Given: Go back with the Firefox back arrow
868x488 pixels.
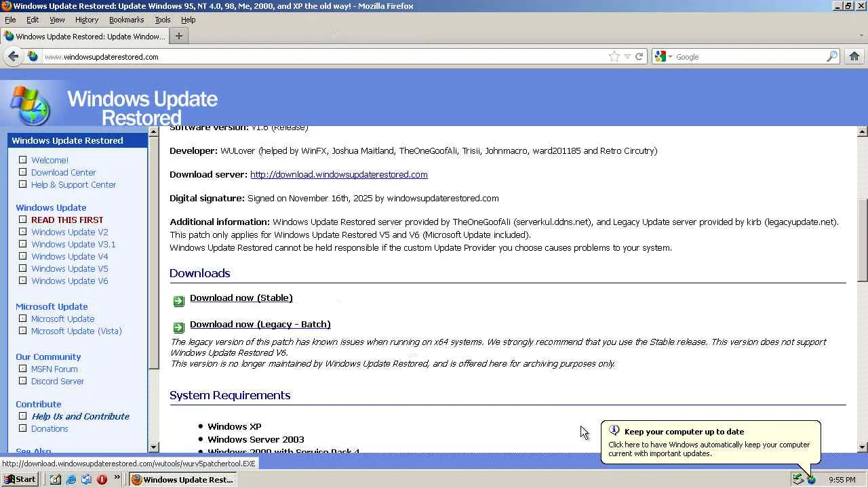Looking at the screenshot, I should pos(13,56).
